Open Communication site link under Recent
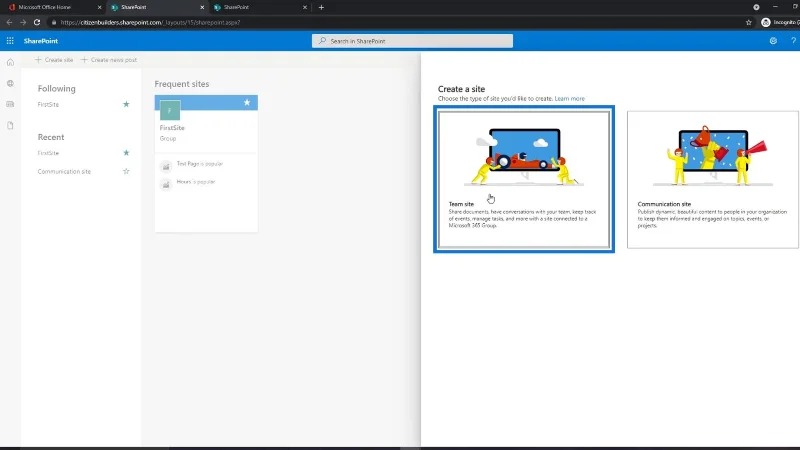This screenshot has height=450, width=800. [64, 171]
